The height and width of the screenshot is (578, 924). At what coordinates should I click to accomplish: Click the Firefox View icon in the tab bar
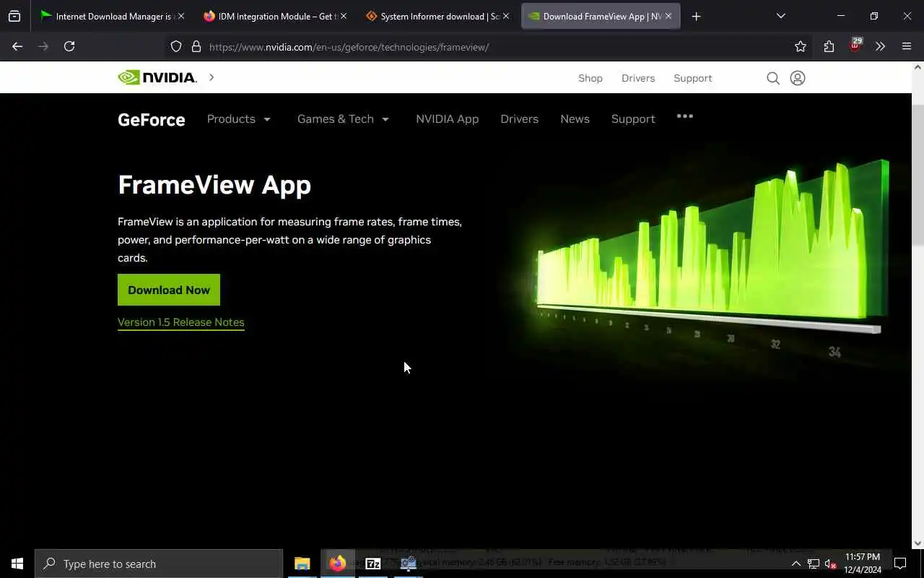click(x=14, y=16)
